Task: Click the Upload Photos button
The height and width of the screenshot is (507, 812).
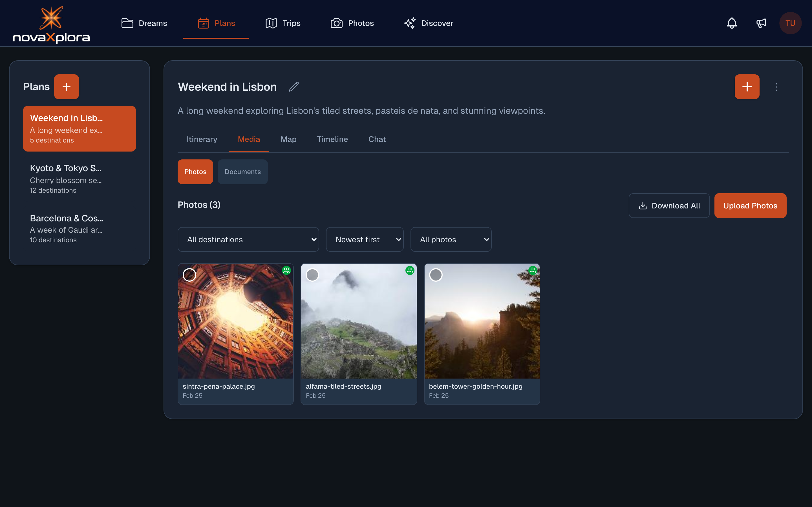Action: pyautogui.click(x=750, y=206)
